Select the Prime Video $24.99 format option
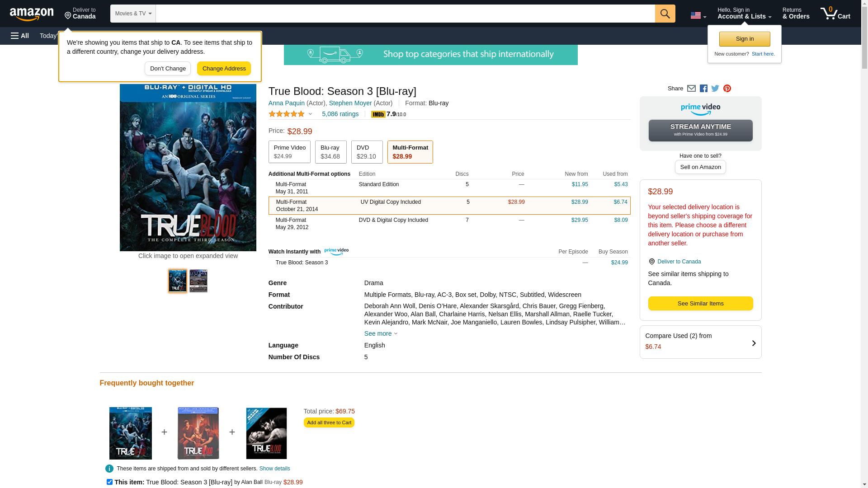868x488 pixels. coord(289,152)
